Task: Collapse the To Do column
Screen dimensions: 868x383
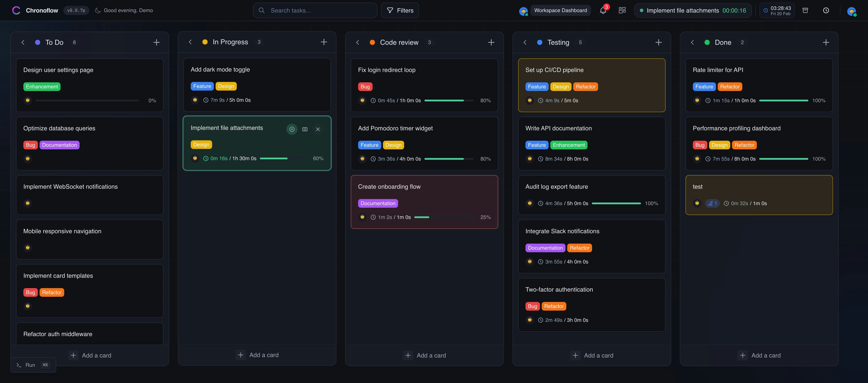Action: 22,42
